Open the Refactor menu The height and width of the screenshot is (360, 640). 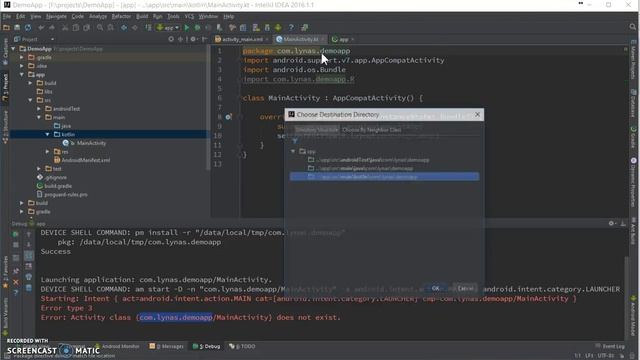coord(121,16)
